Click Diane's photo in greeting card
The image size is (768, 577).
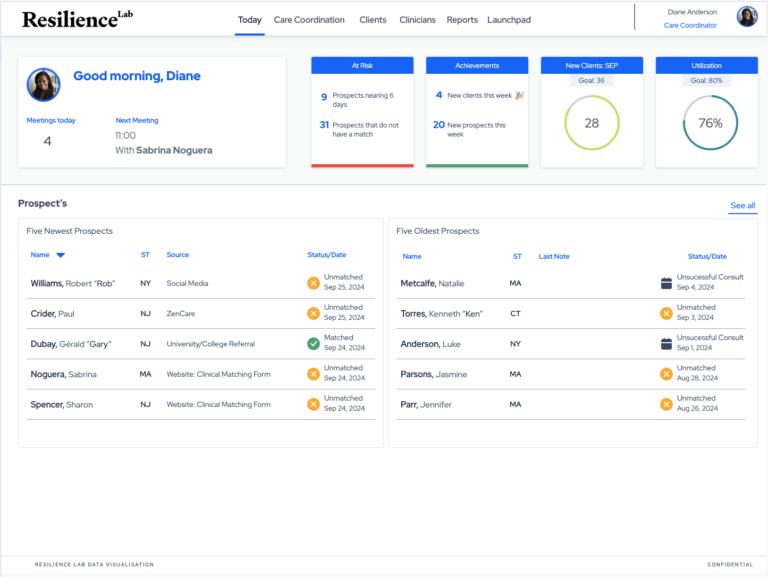[x=44, y=85]
